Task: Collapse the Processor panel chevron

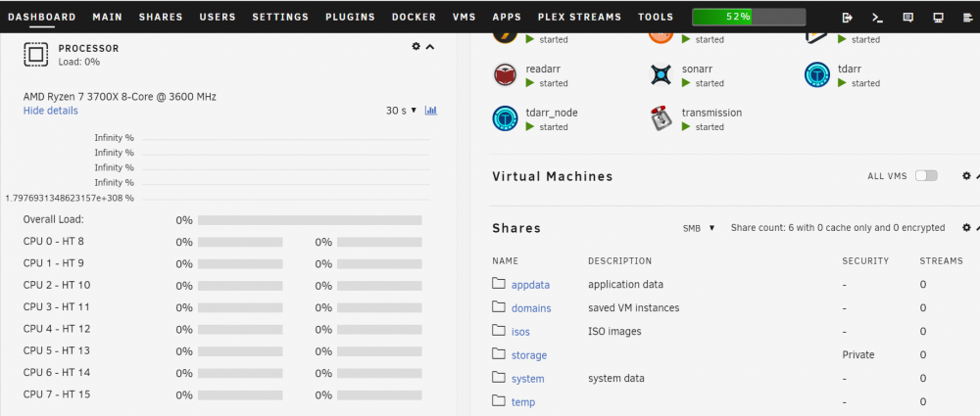Action: [430, 46]
